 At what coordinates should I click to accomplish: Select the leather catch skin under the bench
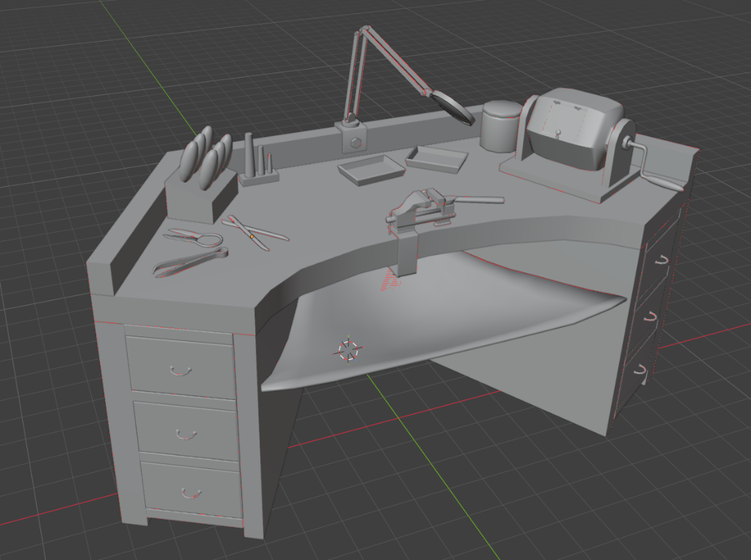443,318
